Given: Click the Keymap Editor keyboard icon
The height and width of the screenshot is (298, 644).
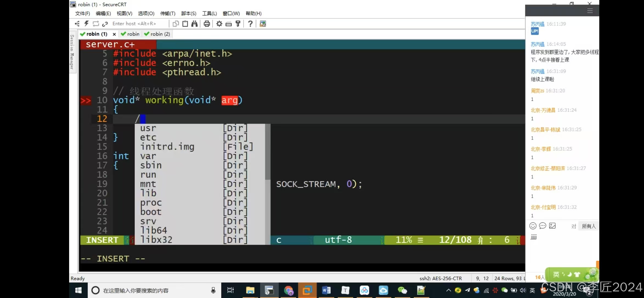Looking at the screenshot, I should pos(228,24).
